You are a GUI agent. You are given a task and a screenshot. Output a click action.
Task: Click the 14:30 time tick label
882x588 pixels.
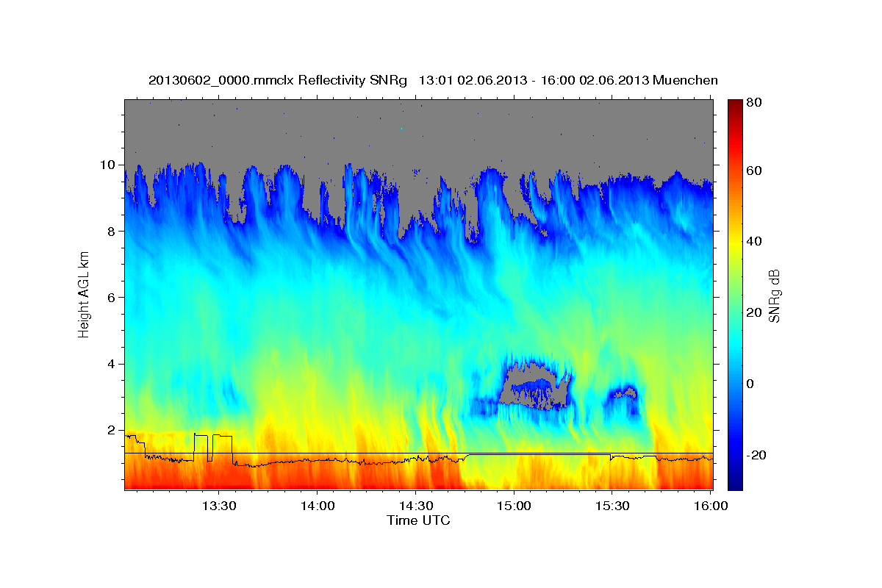click(415, 506)
